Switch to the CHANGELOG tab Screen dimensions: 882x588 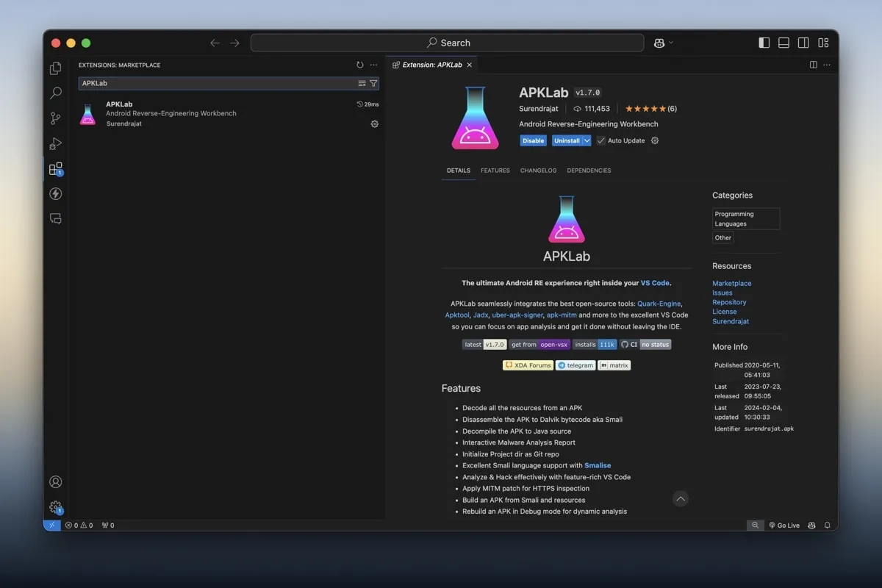click(x=538, y=171)
